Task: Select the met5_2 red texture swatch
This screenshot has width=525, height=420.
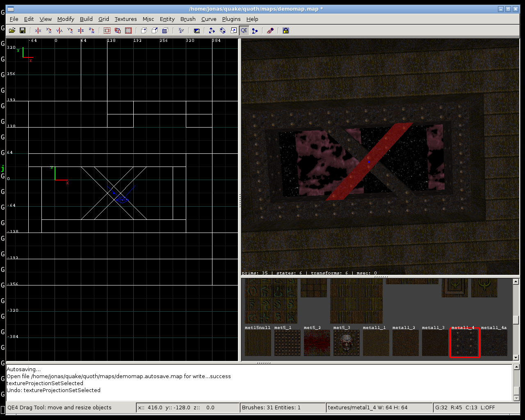Action: [317, 343]
